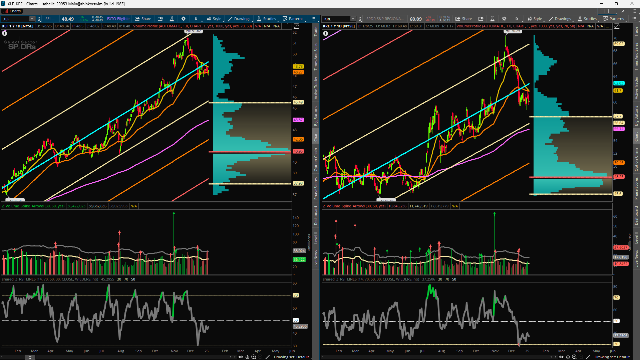640x360 pixels.
Task: Open the Charts tab at top left
Action: pos(11,11)
